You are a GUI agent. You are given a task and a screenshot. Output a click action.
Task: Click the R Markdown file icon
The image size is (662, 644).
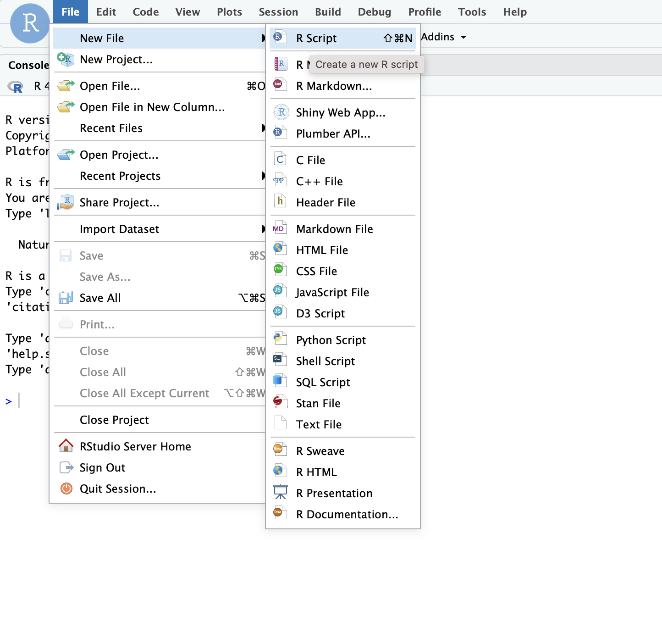tap(280, 85)
